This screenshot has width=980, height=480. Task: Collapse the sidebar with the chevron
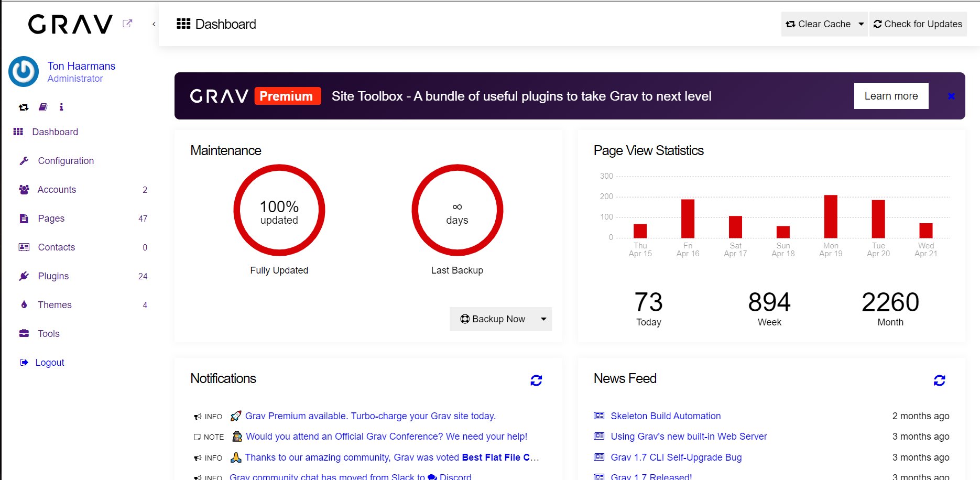point(154,24)
